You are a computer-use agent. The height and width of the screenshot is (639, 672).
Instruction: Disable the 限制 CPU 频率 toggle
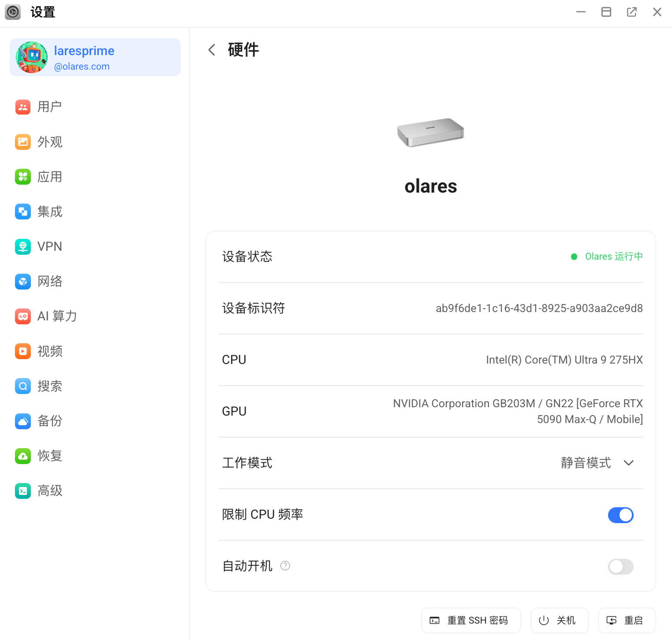pos(620,515)
